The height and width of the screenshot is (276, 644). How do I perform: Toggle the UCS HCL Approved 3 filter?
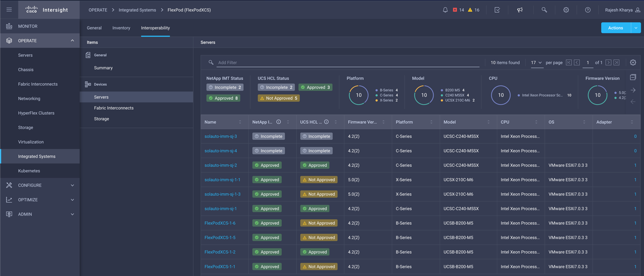[x=315, y=87]
